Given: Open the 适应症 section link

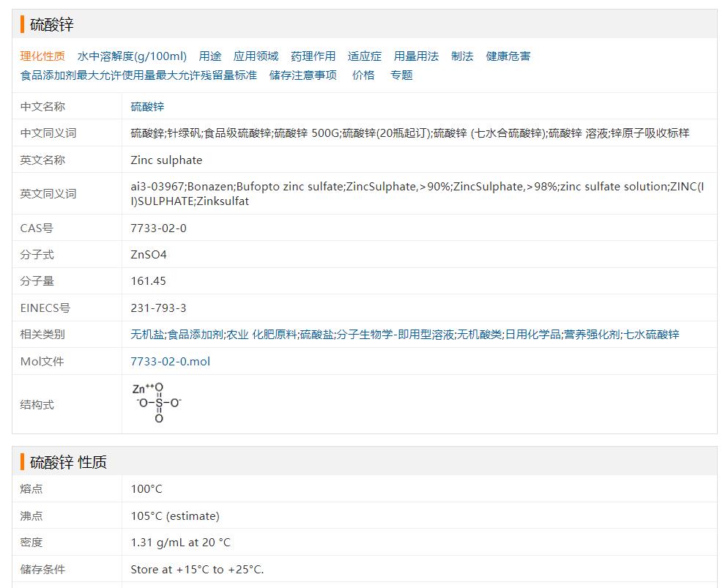Looking at the screenshot, I should coord(365,56).
